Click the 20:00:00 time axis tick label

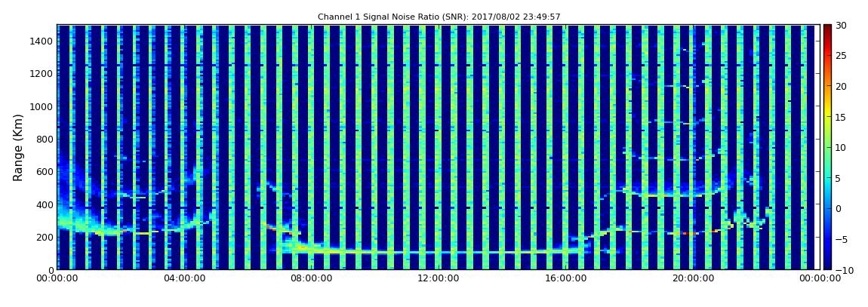click(692, 279)
